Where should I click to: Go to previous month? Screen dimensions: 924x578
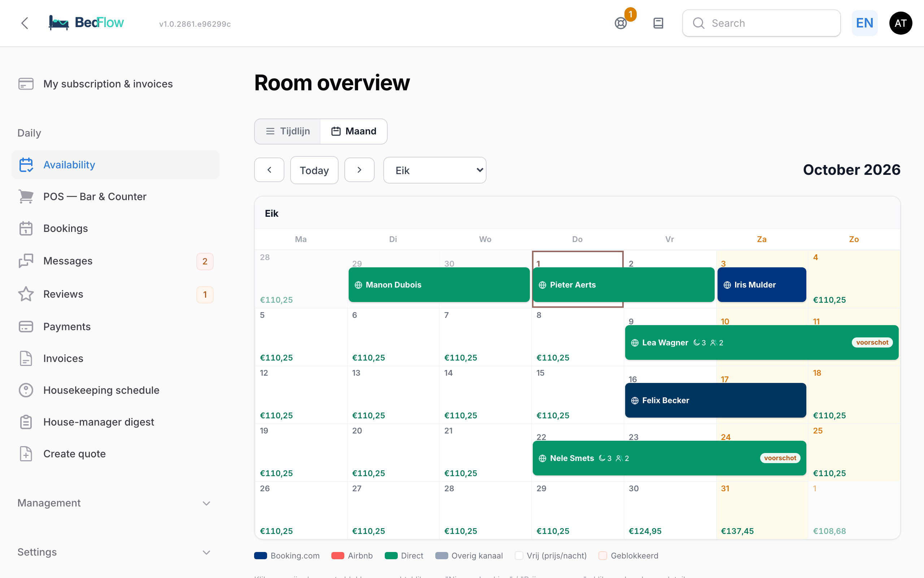tap(269, 170)
